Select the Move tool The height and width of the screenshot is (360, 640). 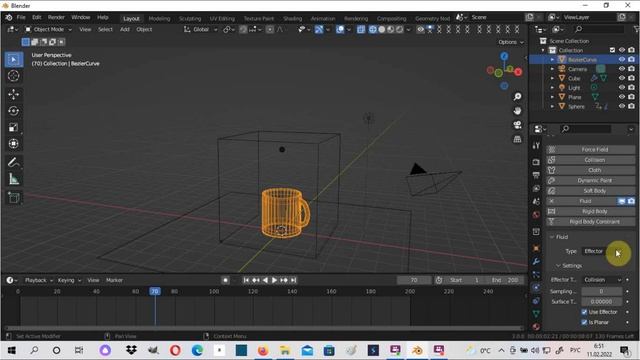tap(13, 94)
